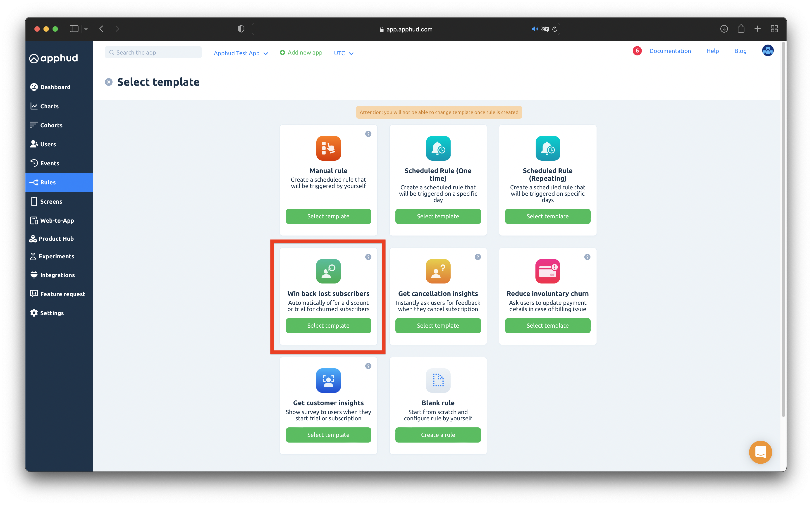
Task: Click the Blank rule dotted-page icon
Action: coord(438,380)
